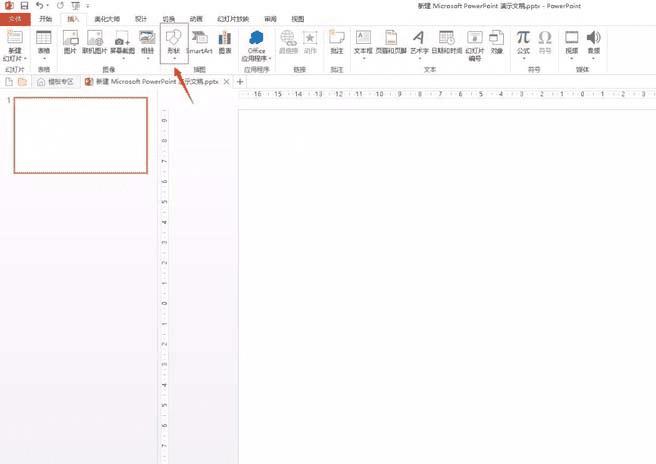Screen dimensions: 656x464
Task: Select slide 1 thumbnail in panel
Action: coord(81,135)
